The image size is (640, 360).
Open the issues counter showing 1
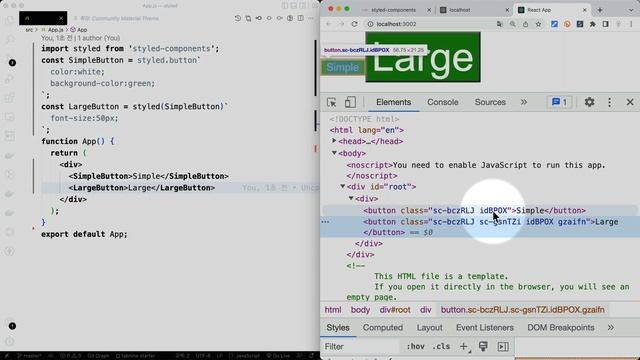[x=559, y=102]
